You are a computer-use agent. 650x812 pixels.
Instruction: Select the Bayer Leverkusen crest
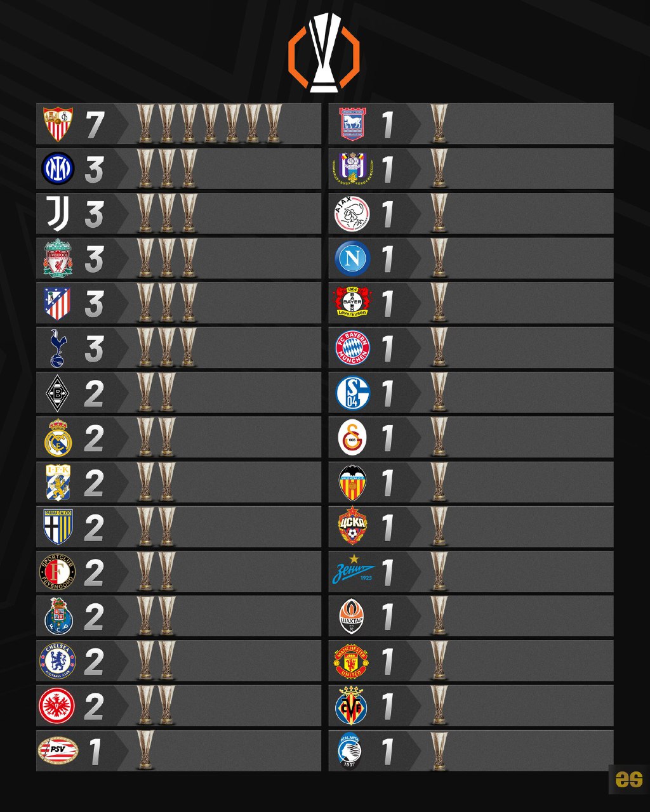352,303
